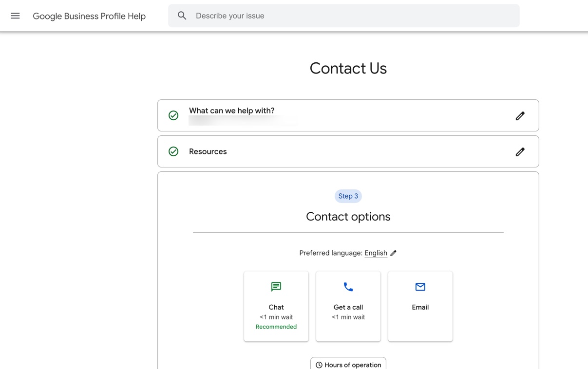This screenshot has width=588, height=369.
Task: Collapse the Contact options panel
Action: pos(348,216)
